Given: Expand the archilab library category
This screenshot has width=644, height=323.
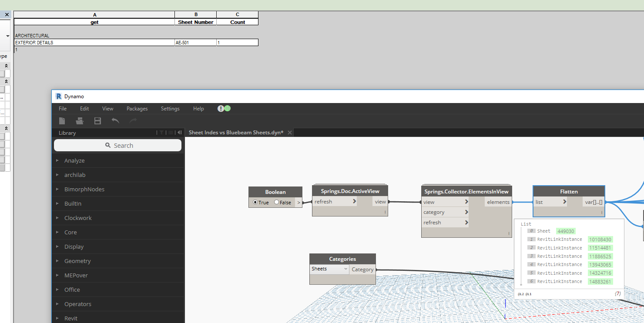Looking at the screenshot, I should coord(57,175).
